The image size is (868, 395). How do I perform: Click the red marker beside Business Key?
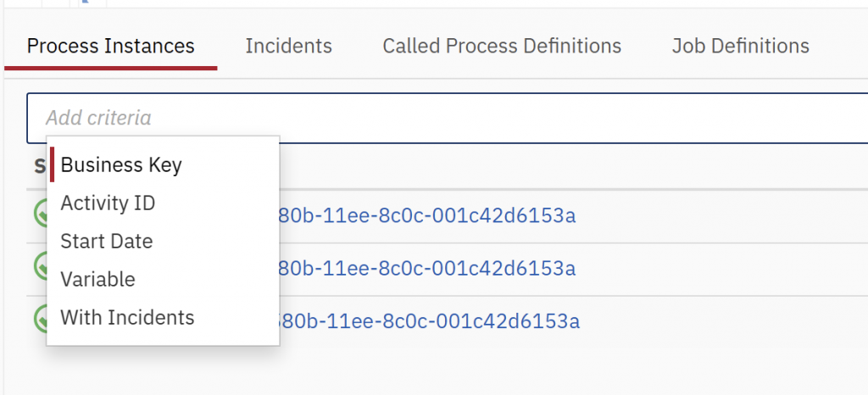pos(53,164)
